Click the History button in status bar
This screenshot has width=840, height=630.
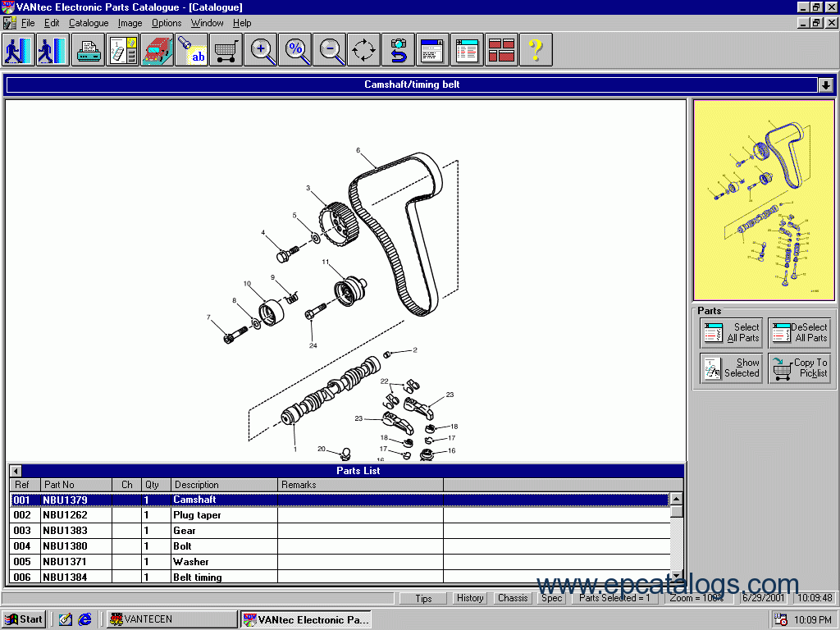[470, 598]
